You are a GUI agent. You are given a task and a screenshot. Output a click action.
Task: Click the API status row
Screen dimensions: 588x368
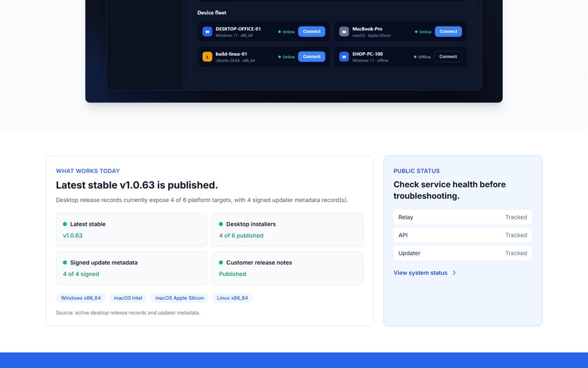pyautogui.click(x=463, y=235)
